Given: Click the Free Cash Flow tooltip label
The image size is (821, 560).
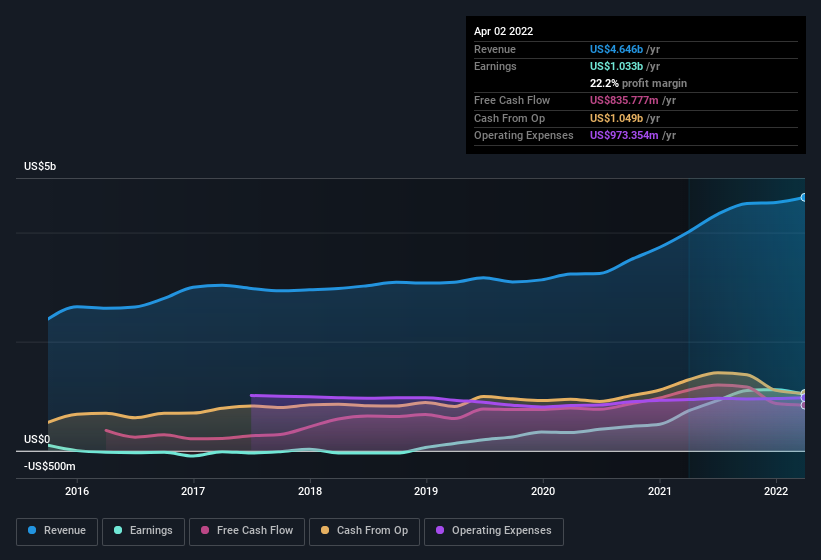Looking at the screenshot, I should [512, 100].
